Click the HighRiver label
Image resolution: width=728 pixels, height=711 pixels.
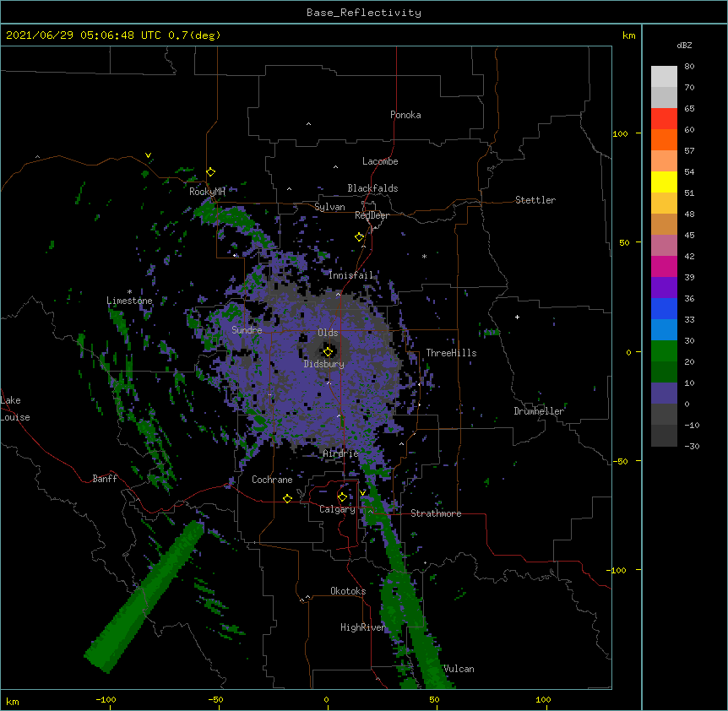pos(363,627)
